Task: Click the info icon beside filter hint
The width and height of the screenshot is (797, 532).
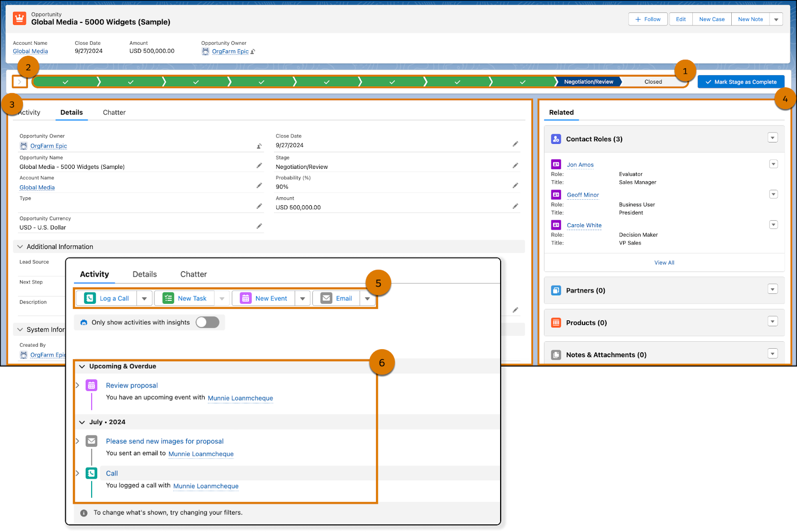Action: pyautogui.click(x=84, y=513)
